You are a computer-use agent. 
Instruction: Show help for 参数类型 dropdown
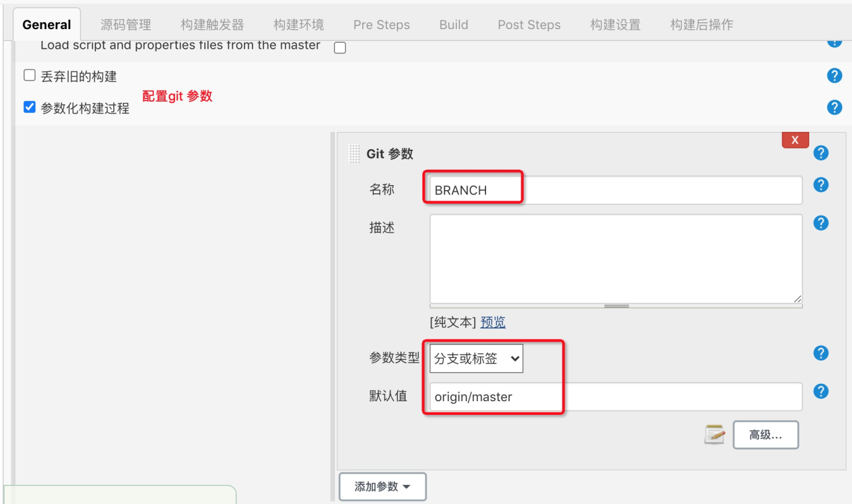[x=820, y=353]
